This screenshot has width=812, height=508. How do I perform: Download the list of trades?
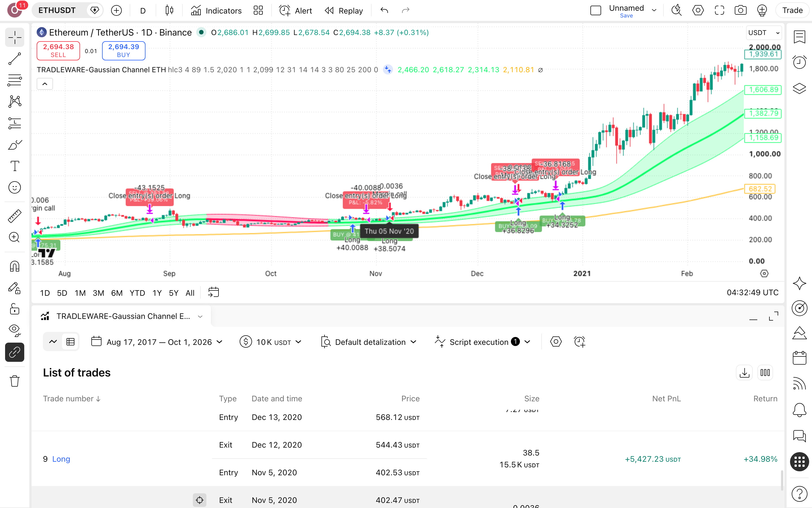[x=745, y=373]
